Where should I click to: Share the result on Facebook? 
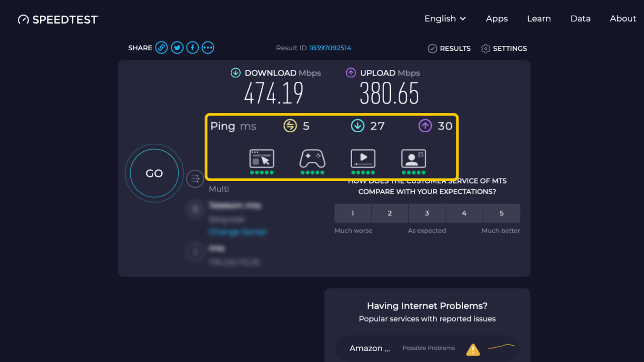(x=192, y=47)
